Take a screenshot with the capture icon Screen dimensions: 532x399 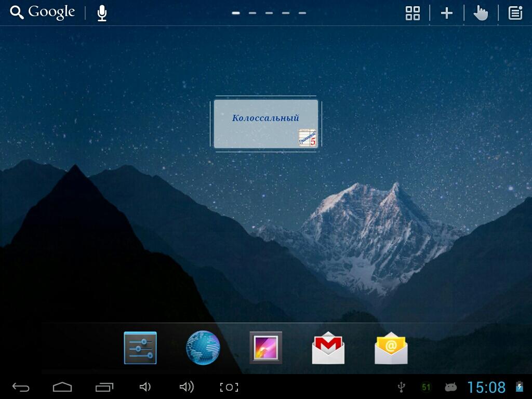[229, 387]
